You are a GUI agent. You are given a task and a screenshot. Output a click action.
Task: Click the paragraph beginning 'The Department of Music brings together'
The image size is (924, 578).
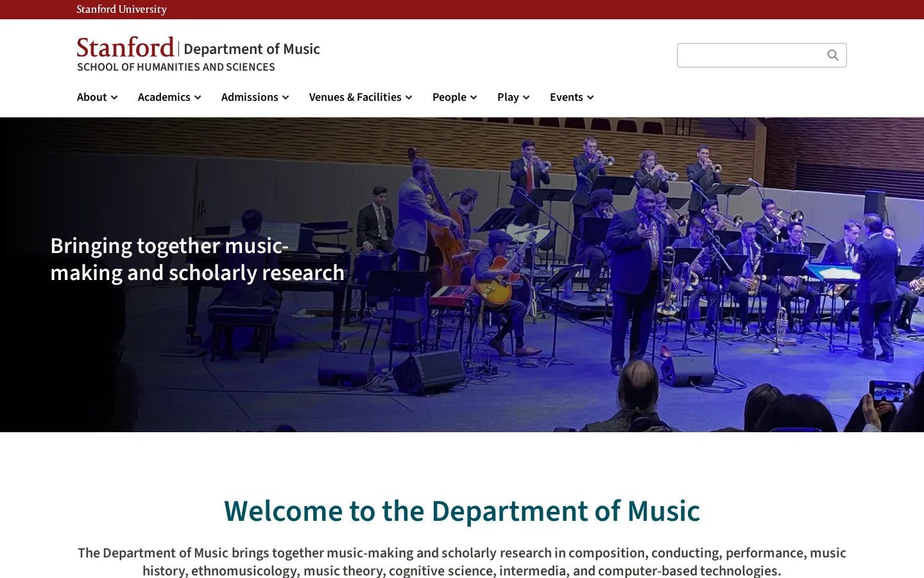click(x=462, y=562)
